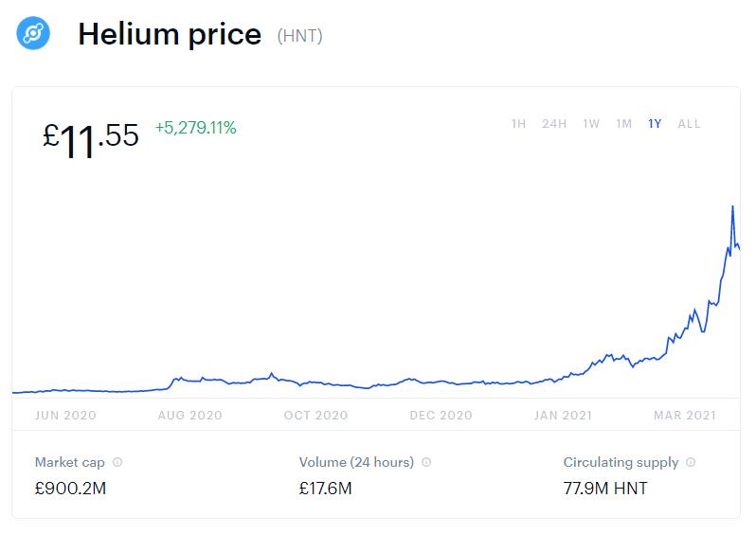The image size is (756, 534).
Task: Click the £11.55 price value
Action: (91, 138)
